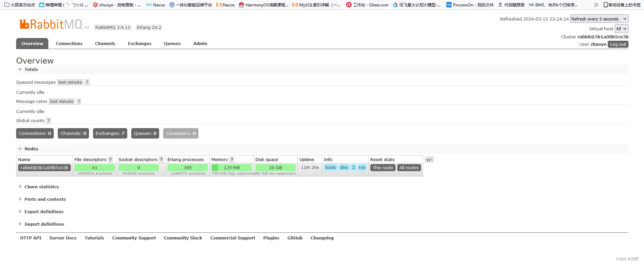Click the Exchanges: 7 count button
The image size is (644, 264).
(x=110, y=133)
